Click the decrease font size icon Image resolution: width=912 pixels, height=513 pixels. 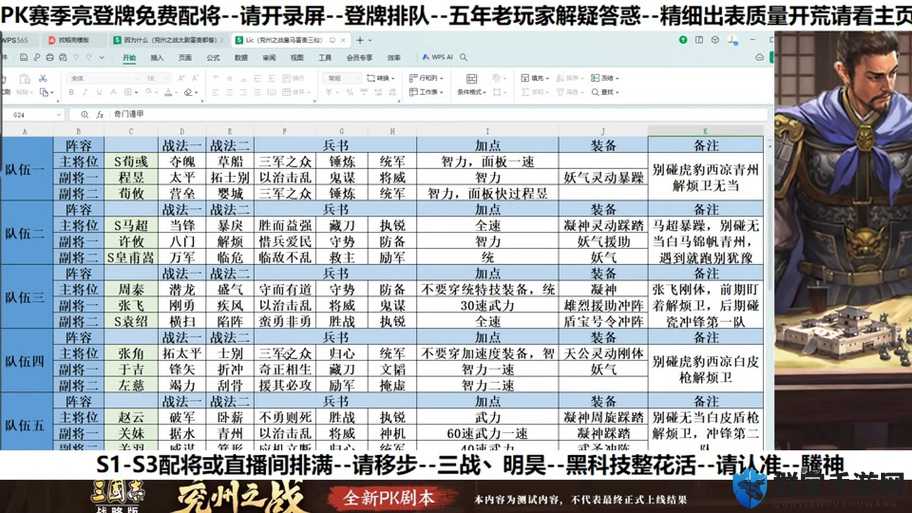tap(195, 78)
